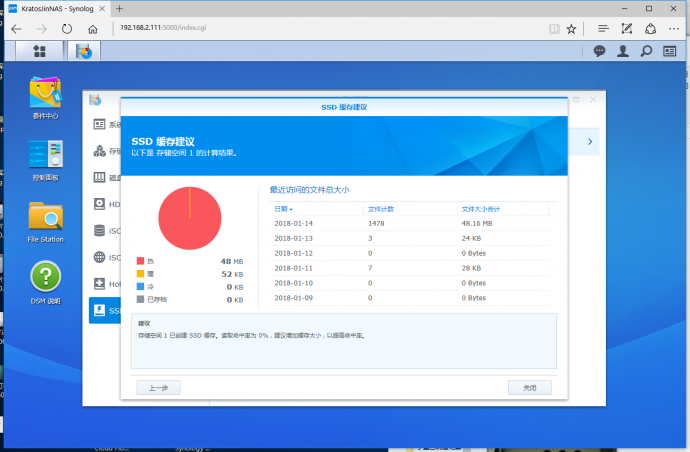This screenshot has height=452, width=690.
Task: Click the red pie chart
Action: tap(190, 218)
